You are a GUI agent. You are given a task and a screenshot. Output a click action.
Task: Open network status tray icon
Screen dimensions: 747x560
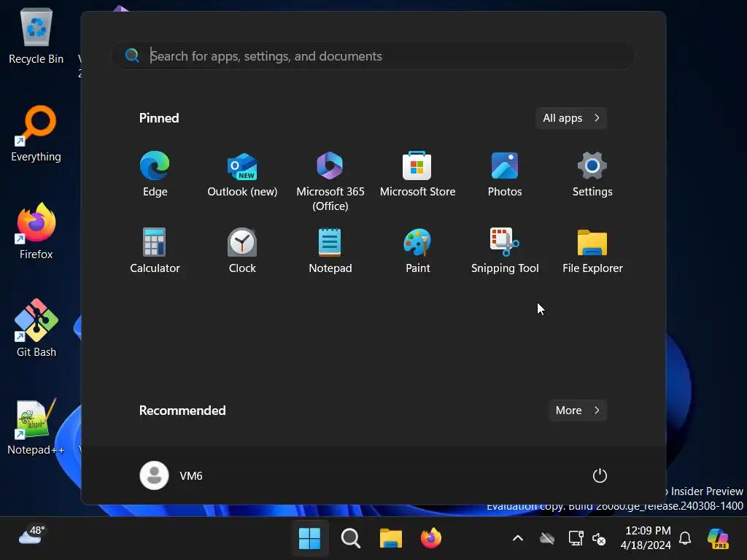pos(576,539)
